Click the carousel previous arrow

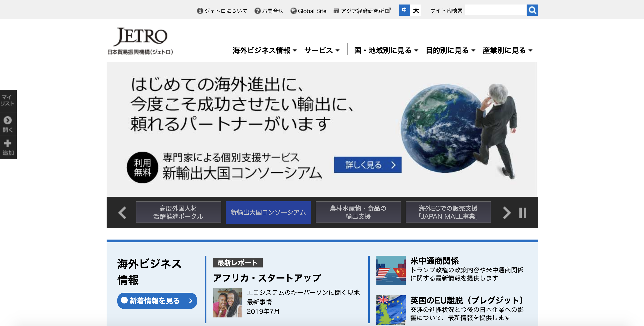coord(122,213)
